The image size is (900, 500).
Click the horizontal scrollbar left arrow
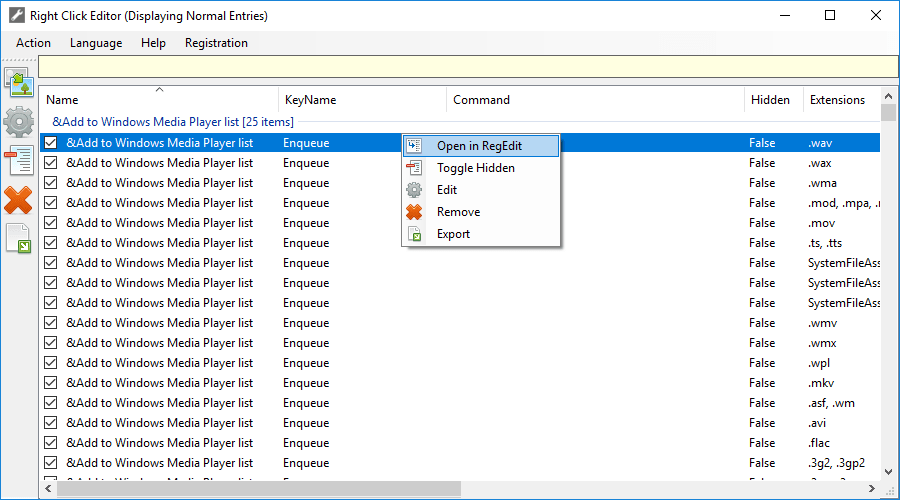[x=48, y=489]
